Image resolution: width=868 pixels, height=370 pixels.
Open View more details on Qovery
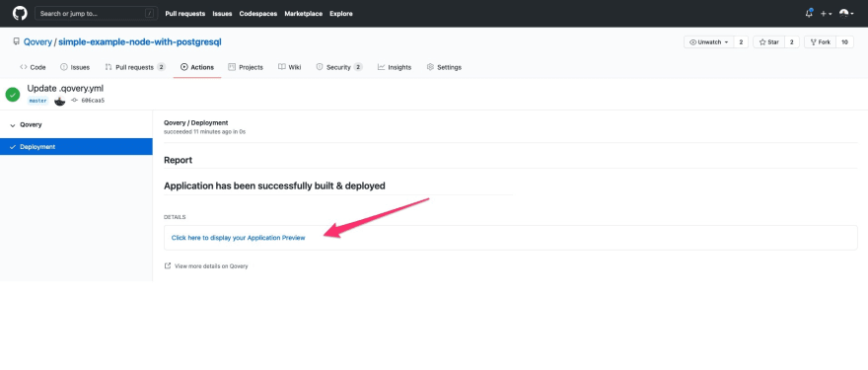point(206,266)
